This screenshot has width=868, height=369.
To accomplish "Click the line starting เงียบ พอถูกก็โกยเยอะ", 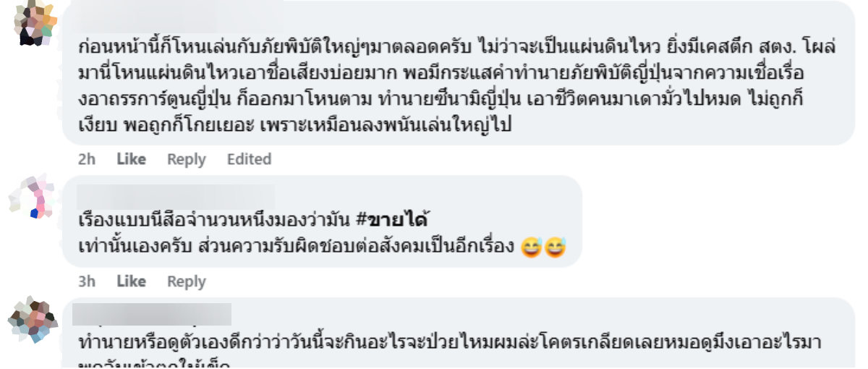I will (x=294, y=125).
